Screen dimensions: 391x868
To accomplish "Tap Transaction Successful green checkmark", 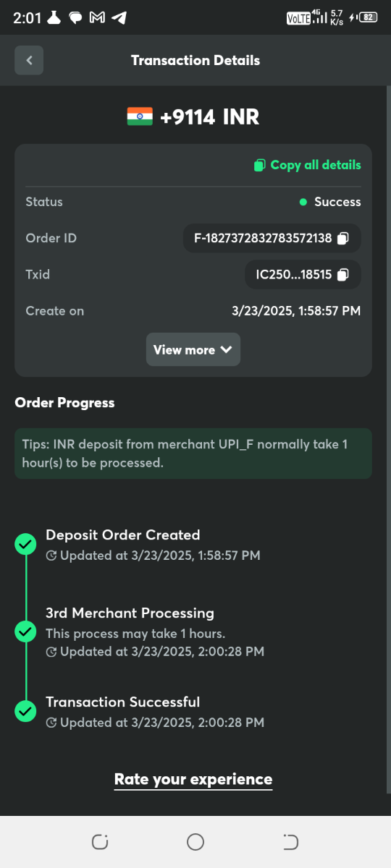I will [25, 711].
